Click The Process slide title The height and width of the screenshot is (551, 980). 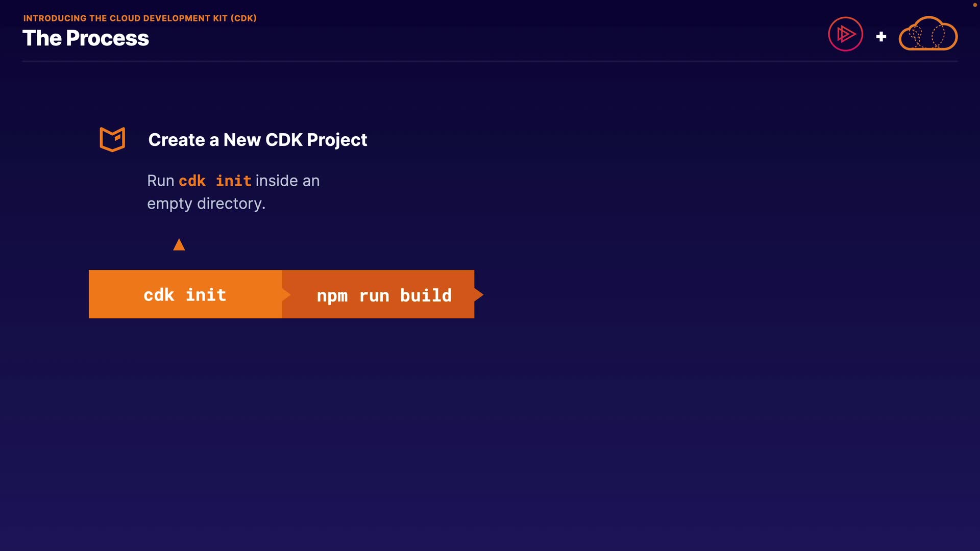(86, 38)
